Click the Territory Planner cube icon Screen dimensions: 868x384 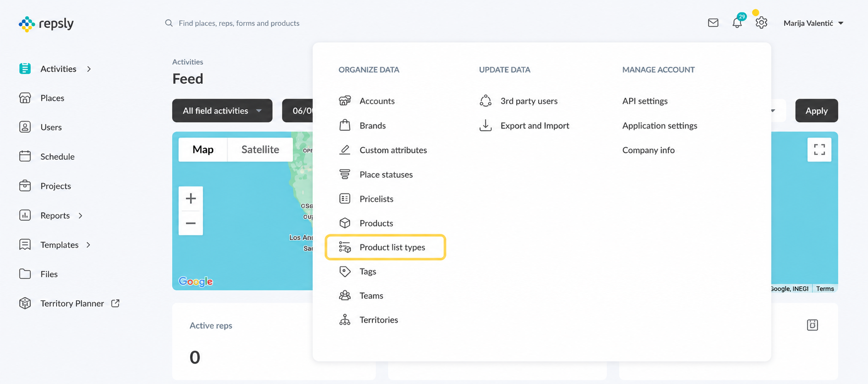(25, 303)
